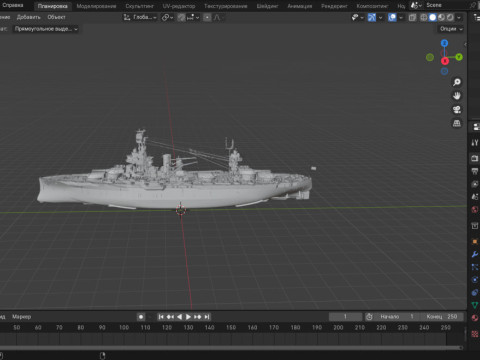Screen dimensions: 480x360
Task: Open the Прямоугольное выде... selection mode dropdown
Action: click(46, 29)
